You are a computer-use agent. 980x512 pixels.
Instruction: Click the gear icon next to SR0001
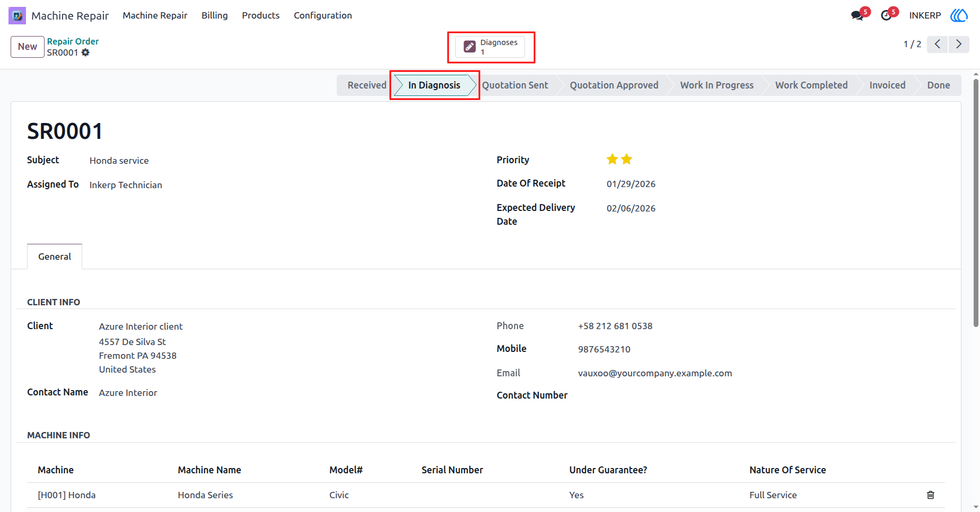(x=85, y=52)
